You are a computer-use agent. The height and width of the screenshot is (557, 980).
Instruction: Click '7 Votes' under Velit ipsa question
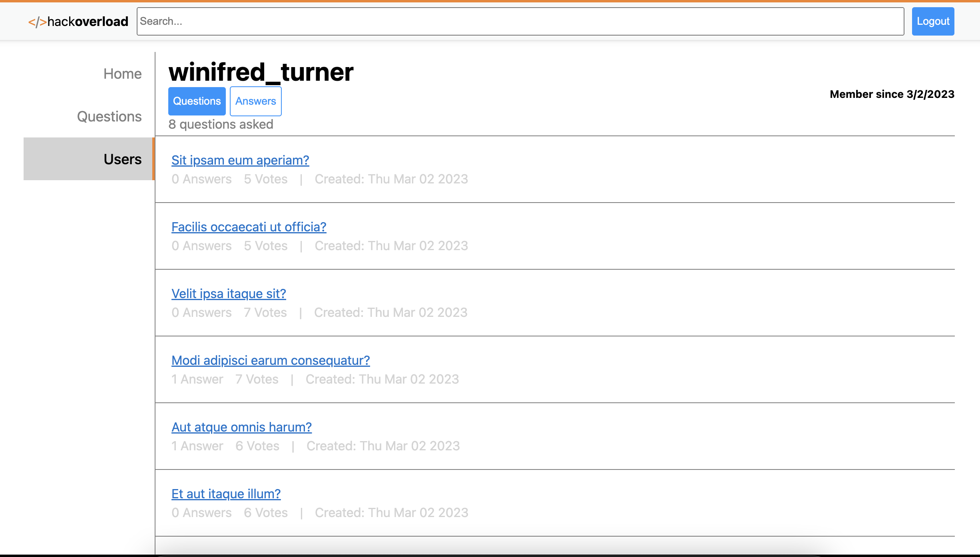tap(265, 312)
